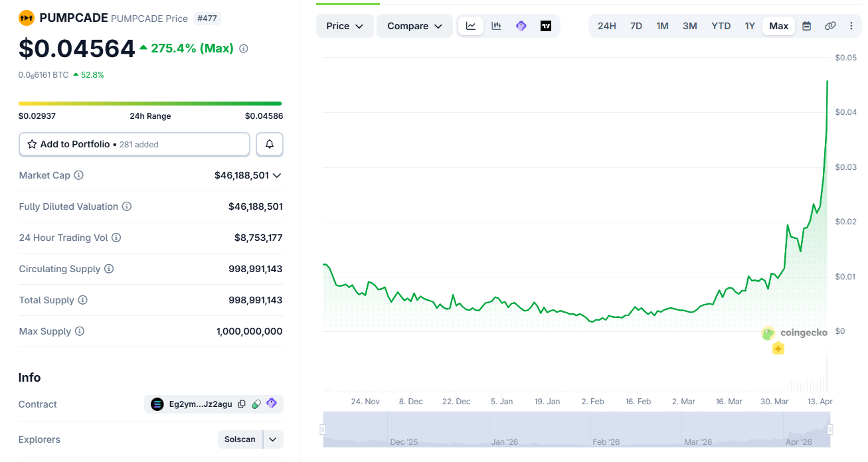This screenshot has width=868, height=462.
Task: Click the 24h Range price bar
Action: click(x=150, y=104)
